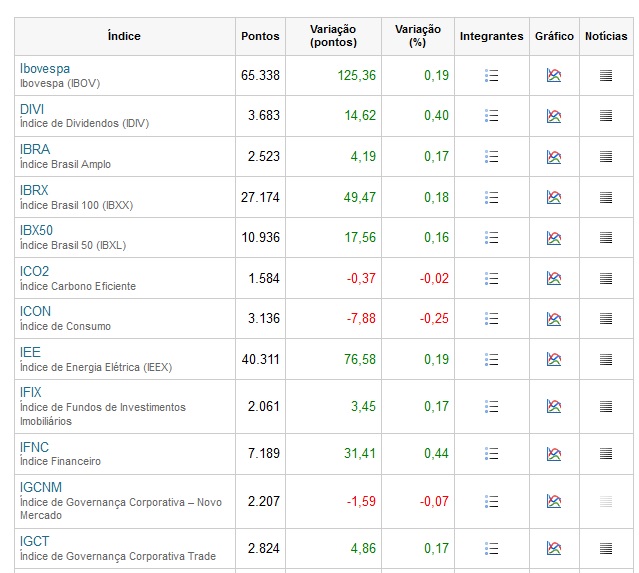Open the IBRA index link
Screen dimensions: 639x573
pos(35,149)
